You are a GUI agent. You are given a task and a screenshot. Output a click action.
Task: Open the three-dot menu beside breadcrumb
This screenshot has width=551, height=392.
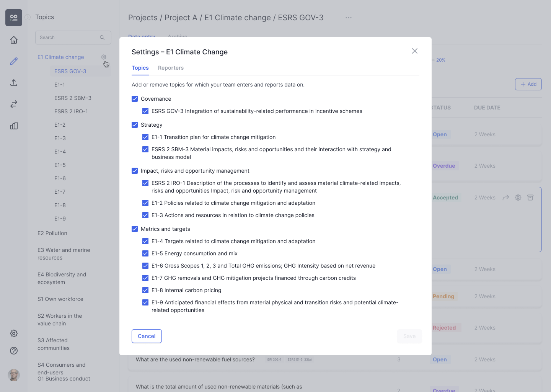[x=348, y=18]
